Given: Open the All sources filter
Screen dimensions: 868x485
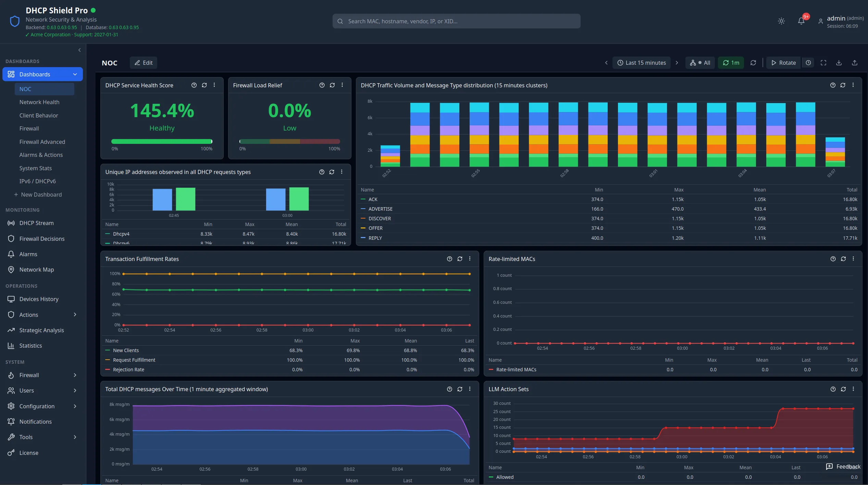Looking at the screenshot, I should click(700, 63).
